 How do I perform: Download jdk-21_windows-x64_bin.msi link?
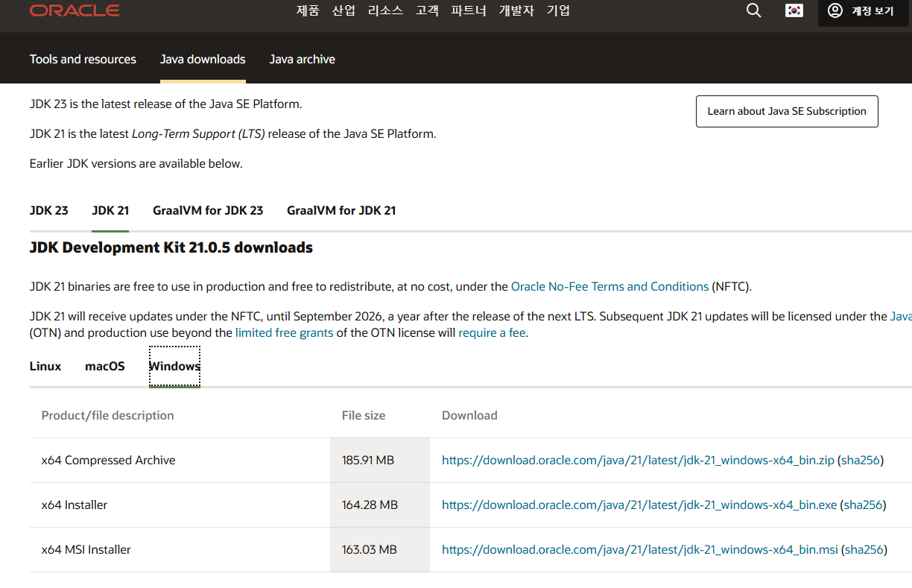640,549
